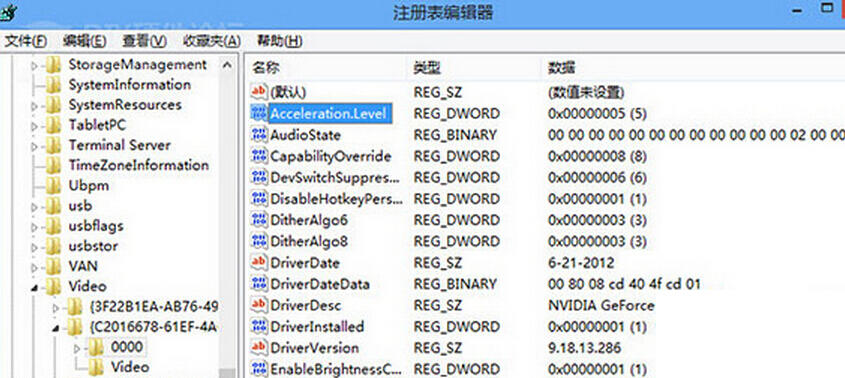
Task: Select the usbflags key label
Action: 96,226
